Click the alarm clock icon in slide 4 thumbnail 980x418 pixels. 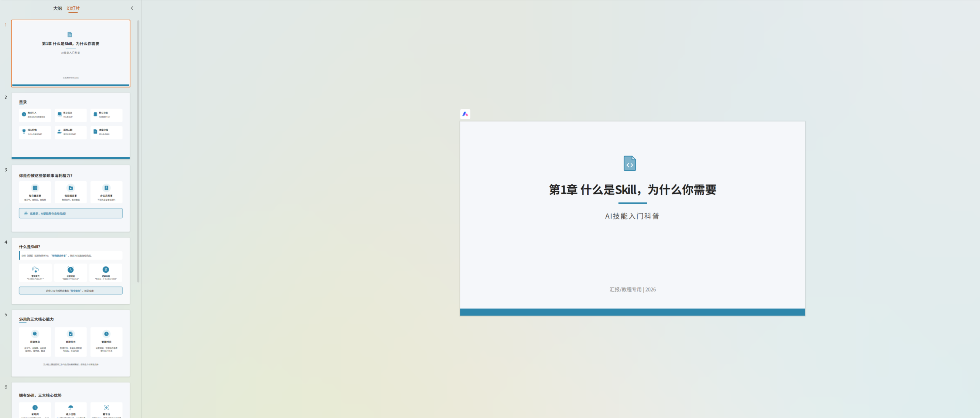[x=71, y=269]
